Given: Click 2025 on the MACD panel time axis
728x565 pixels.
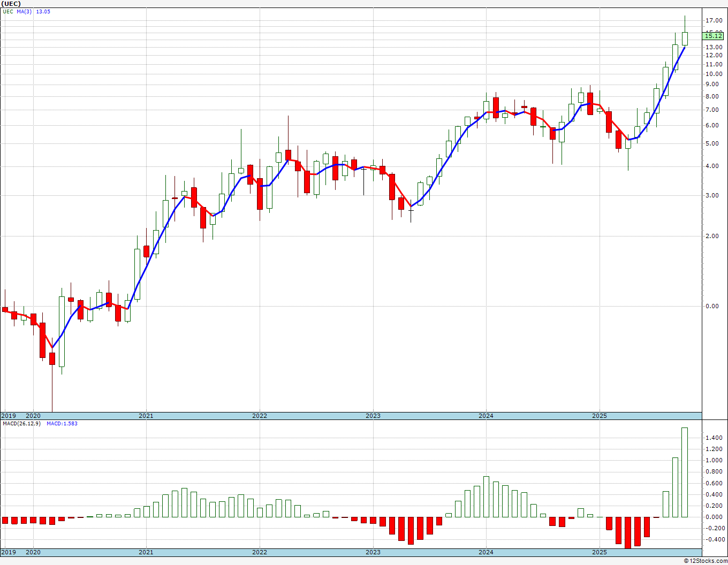Looking at the screenshot, I should click(600, 552).
